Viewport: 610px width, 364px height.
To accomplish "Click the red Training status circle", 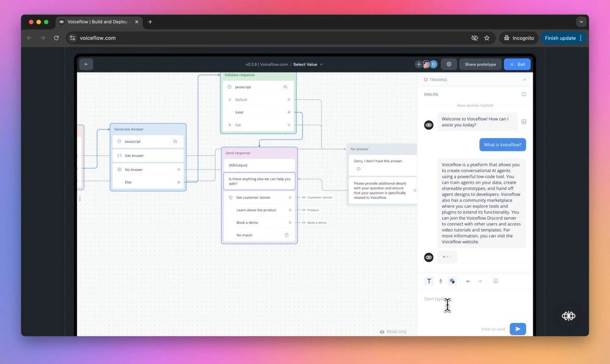I will pos(426,80).
